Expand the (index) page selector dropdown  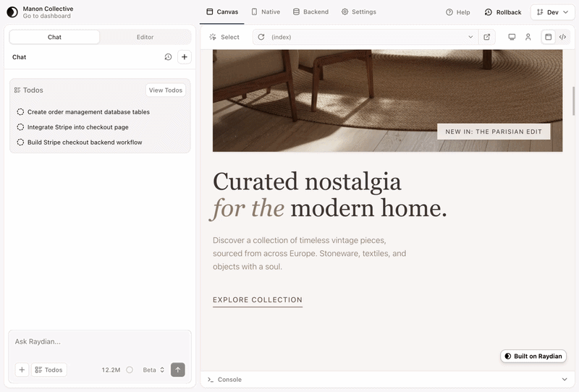click(470, 37)
